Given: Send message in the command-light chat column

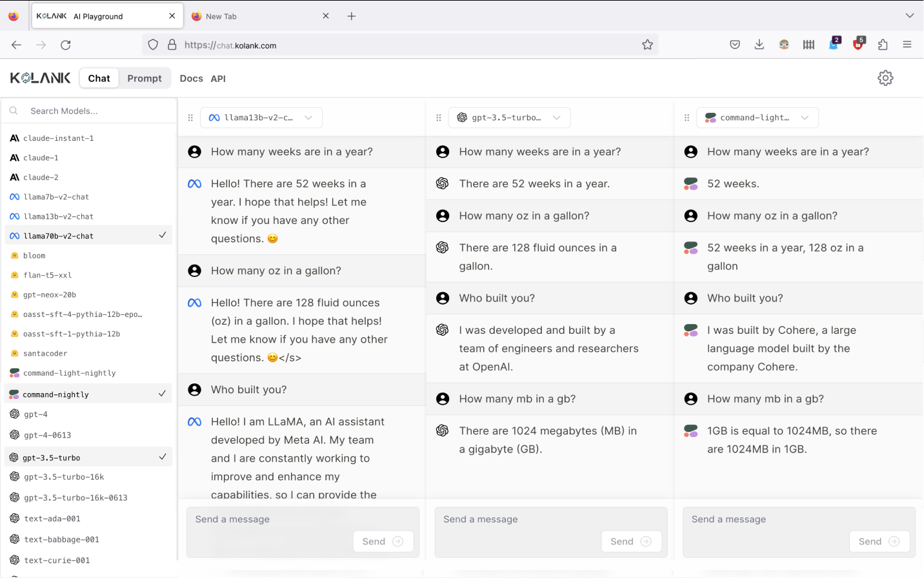Looking at the screenshot, I should click(x=879, y=541).
